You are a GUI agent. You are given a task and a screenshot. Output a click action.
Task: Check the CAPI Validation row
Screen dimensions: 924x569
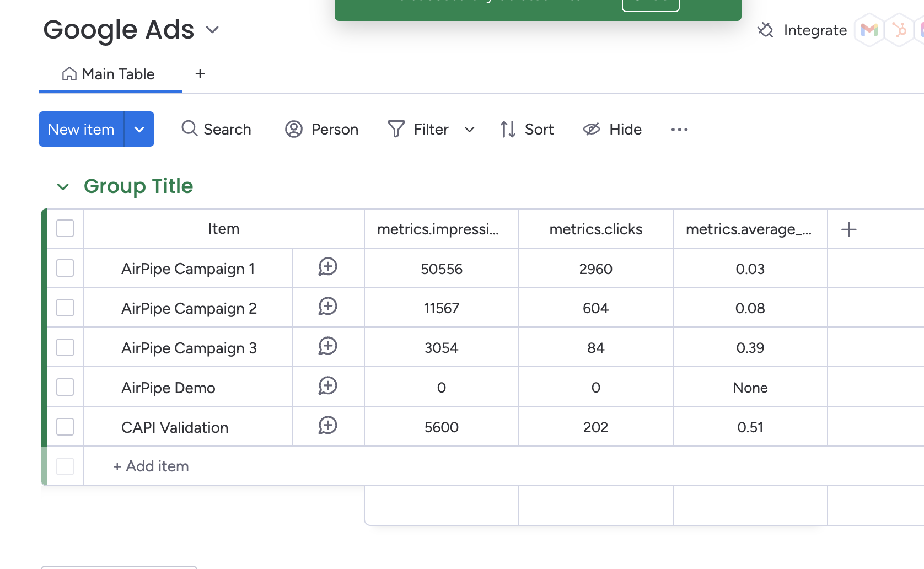[65, 427]
